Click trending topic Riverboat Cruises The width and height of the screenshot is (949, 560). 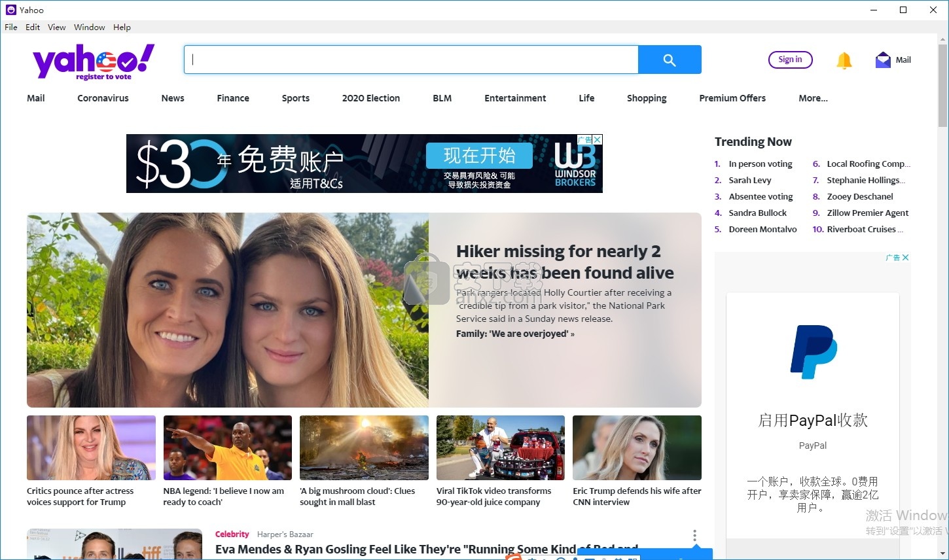[865, 230]
